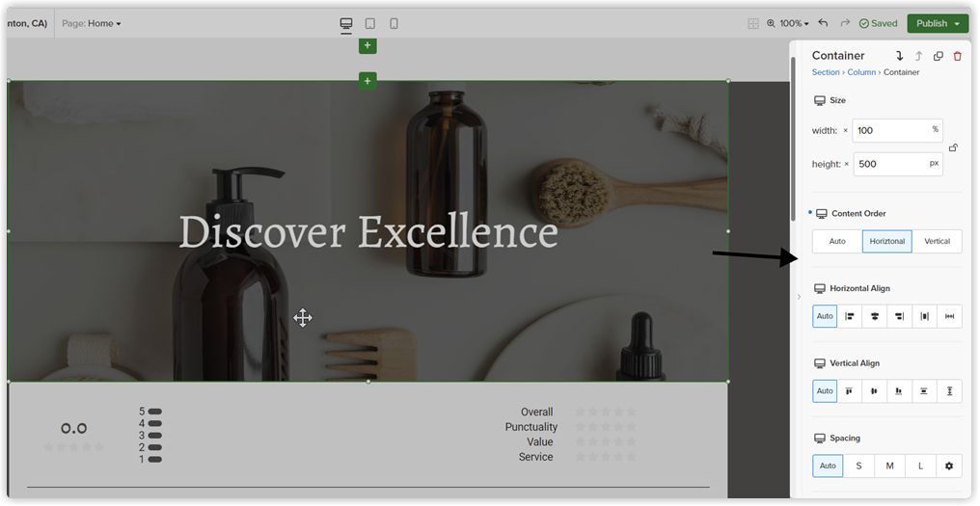
Task: Click the Value rating label
Action: (540, 442)
